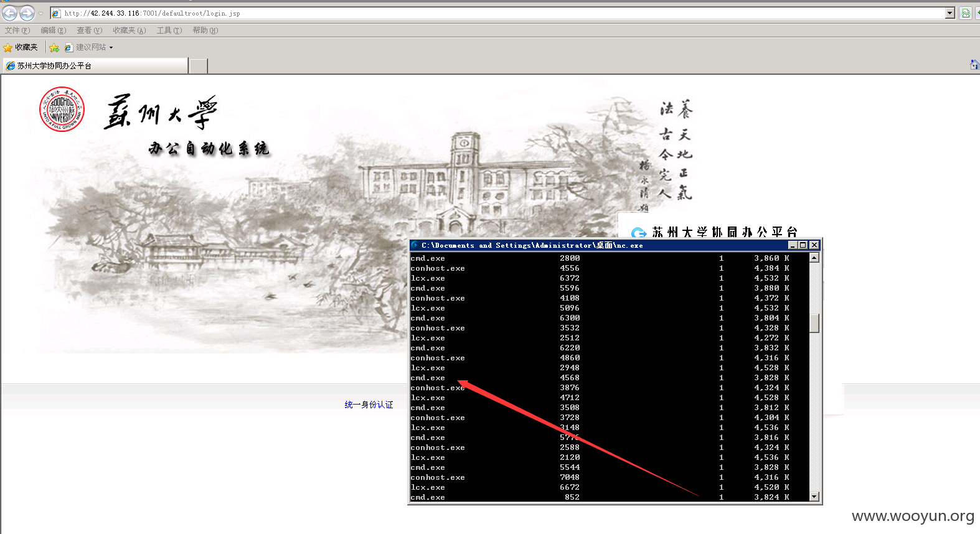
Task: Expand the address bar history dropdown
Action: pos(950,13)
